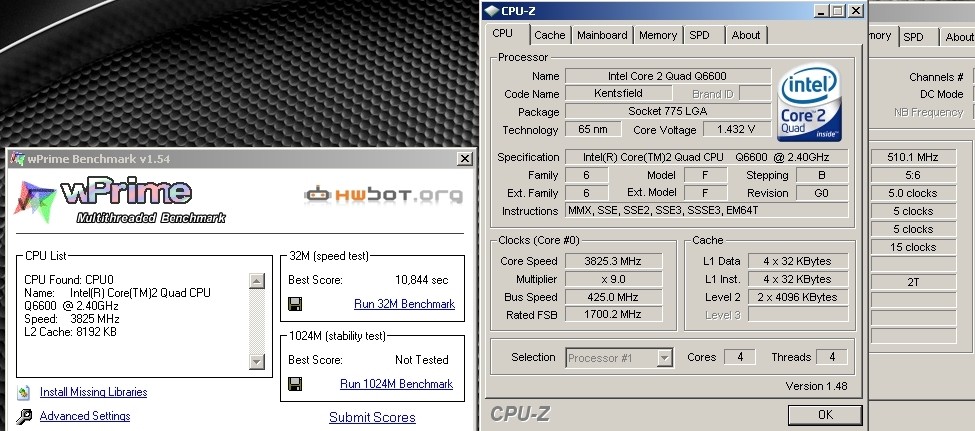Screen dimensions: 975x431
Task: Click the Version 1.48 text
Action: point(816,386)
